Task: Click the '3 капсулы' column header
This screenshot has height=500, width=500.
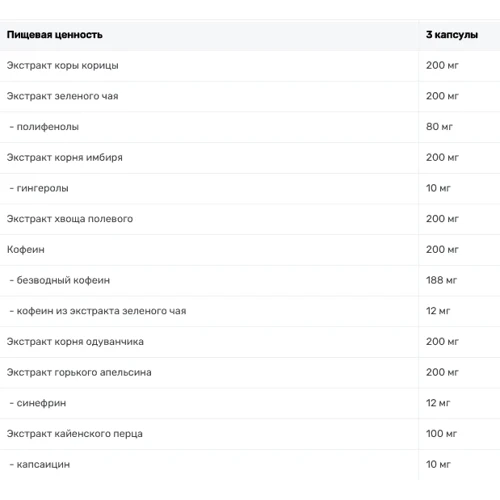Action: coord(452,35)
